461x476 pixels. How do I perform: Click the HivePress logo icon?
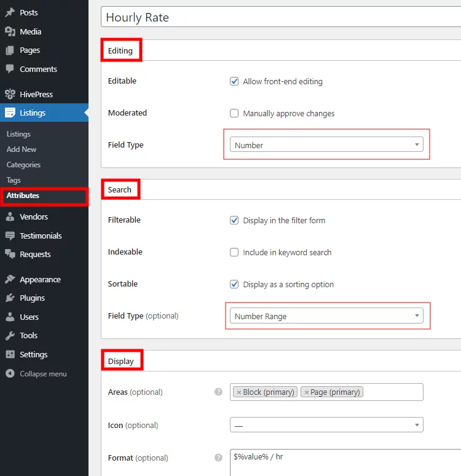coord(10,94)
